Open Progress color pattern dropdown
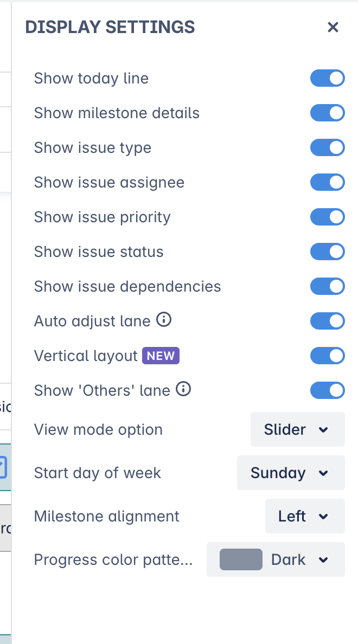This screenshot has width=358, height=644. [x=276, y=559]
